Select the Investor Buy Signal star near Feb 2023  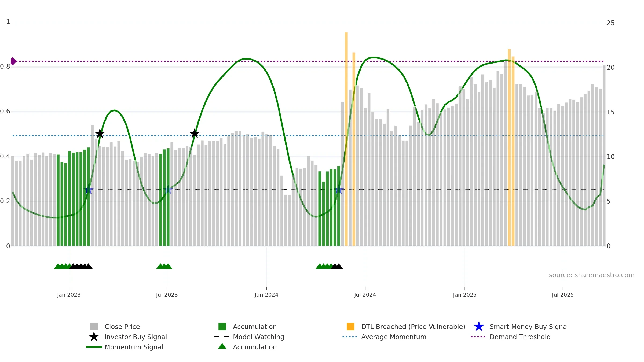coord(100,133)
